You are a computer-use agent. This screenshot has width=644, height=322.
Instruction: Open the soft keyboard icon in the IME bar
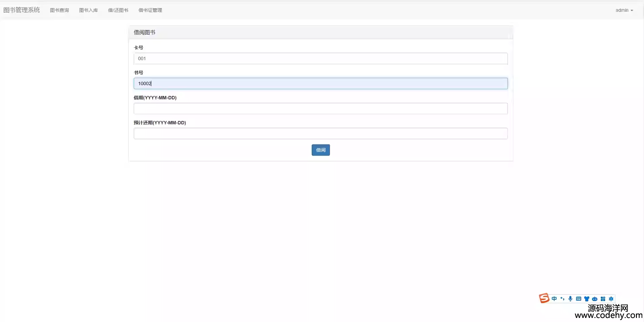click(x=578, y=299)
